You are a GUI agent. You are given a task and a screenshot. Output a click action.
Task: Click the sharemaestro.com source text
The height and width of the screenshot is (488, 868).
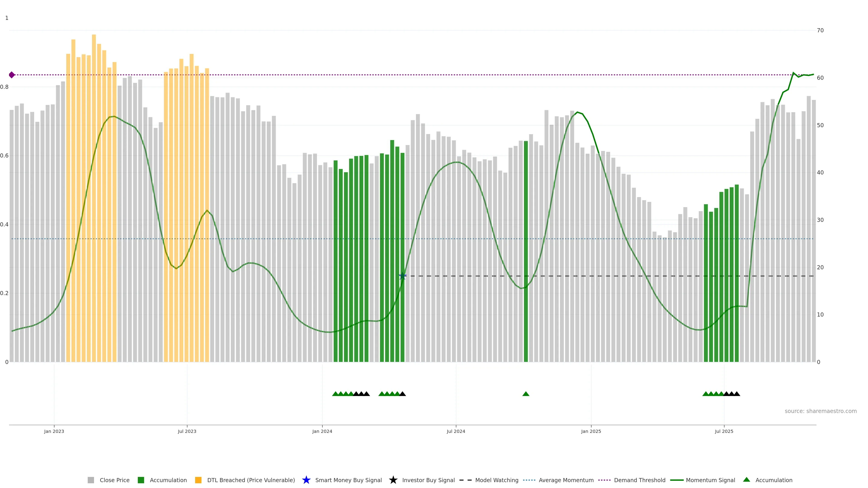click(820, 411)
